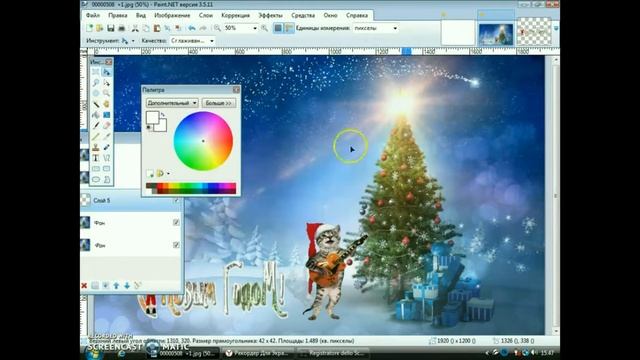Cut selection with scissors icon

coord(135,28)
